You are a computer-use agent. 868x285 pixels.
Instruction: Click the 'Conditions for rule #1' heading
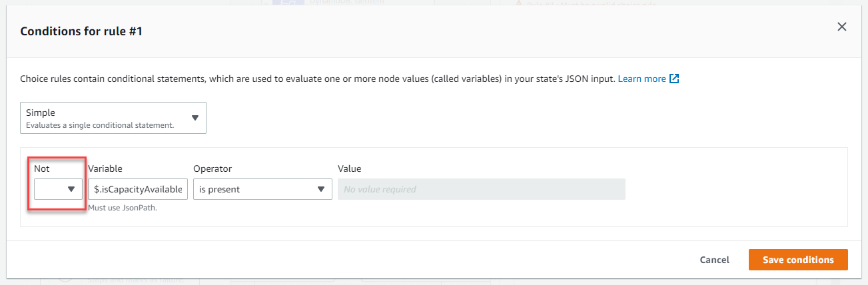81,31
